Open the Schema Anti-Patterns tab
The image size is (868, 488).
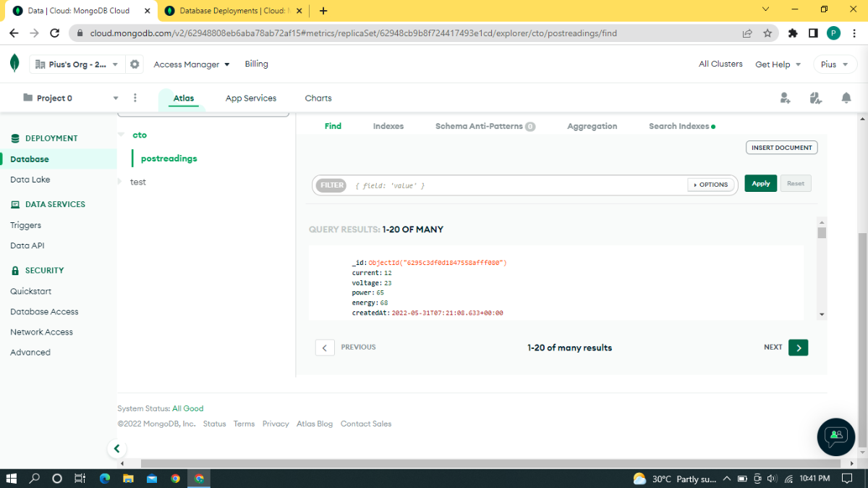pyautogui.click(x=485, y=126)
